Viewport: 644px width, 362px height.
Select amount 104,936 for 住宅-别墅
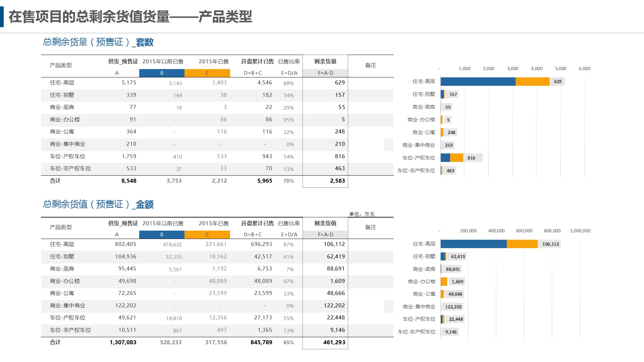coord(125,256)
